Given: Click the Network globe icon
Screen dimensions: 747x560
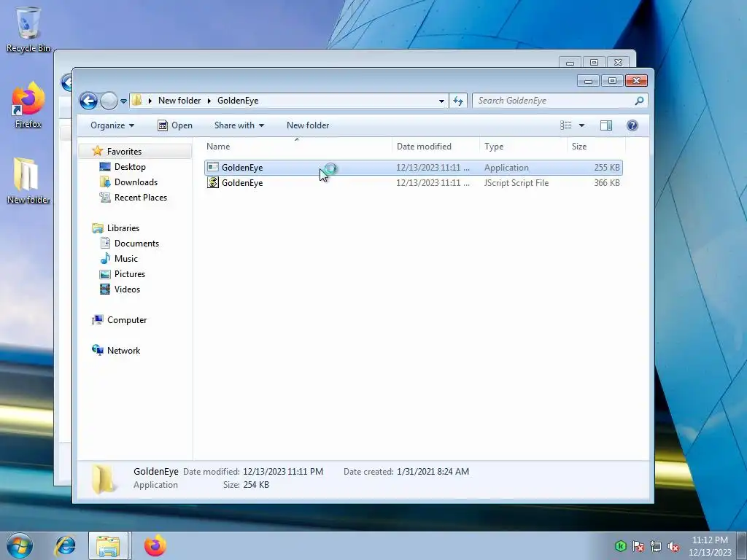Looking at the screenshot, I should (98, 350).
